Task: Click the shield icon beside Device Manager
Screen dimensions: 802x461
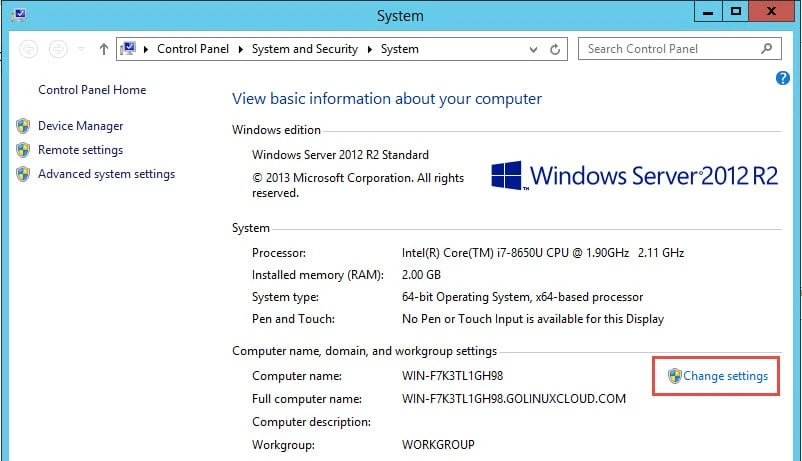Action: (23, 126)
